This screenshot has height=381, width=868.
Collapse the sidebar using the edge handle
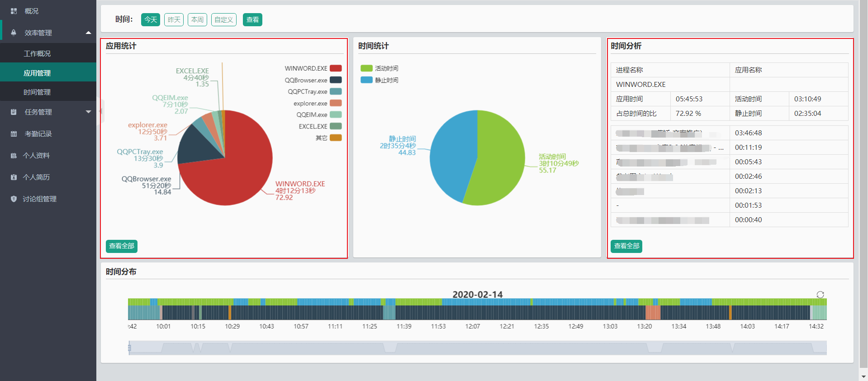pos(101,111)
